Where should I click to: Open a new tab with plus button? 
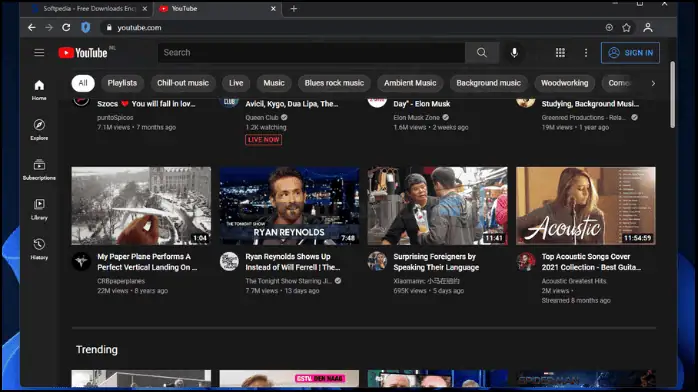pos(294,8)
